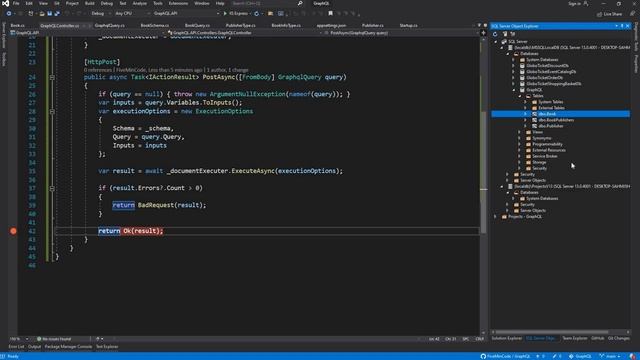Viewport: 640px width, 360px height.
Task: Click the Save All toolbar icon
Action: 57,13
